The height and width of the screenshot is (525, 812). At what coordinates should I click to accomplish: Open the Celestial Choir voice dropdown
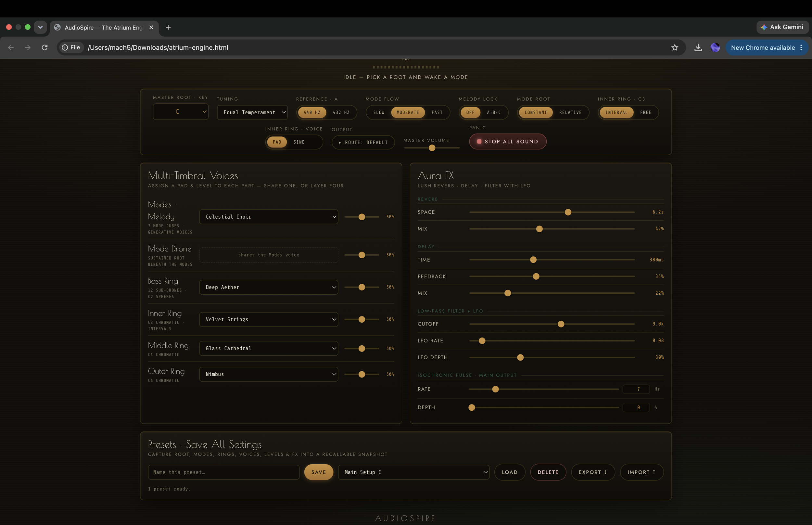click(269, 217)
